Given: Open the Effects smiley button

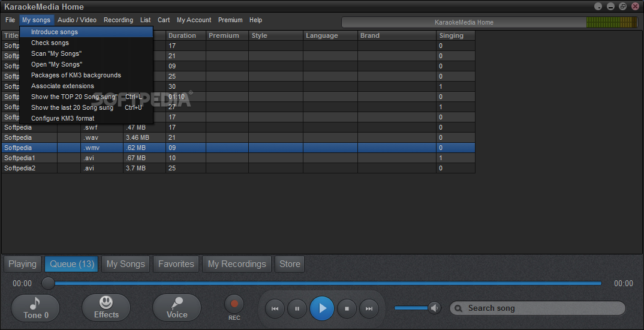Looking at the screenshot, I should tap(106, 308).
